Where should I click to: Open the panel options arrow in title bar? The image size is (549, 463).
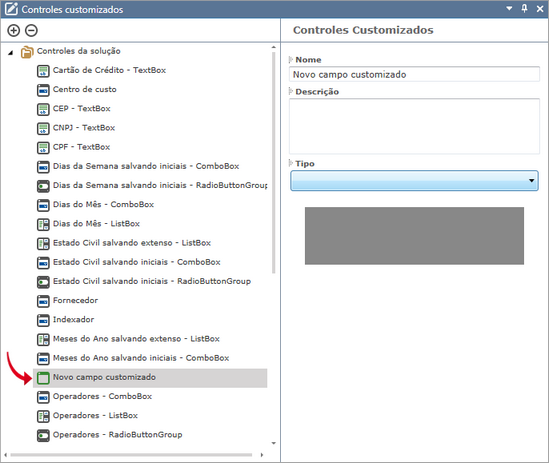(x=509, y=8)
